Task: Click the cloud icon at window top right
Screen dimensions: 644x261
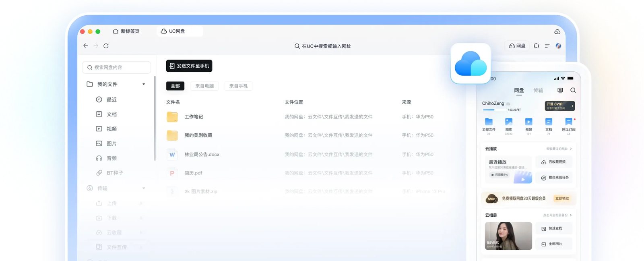Action: click(x=557, y=31)
